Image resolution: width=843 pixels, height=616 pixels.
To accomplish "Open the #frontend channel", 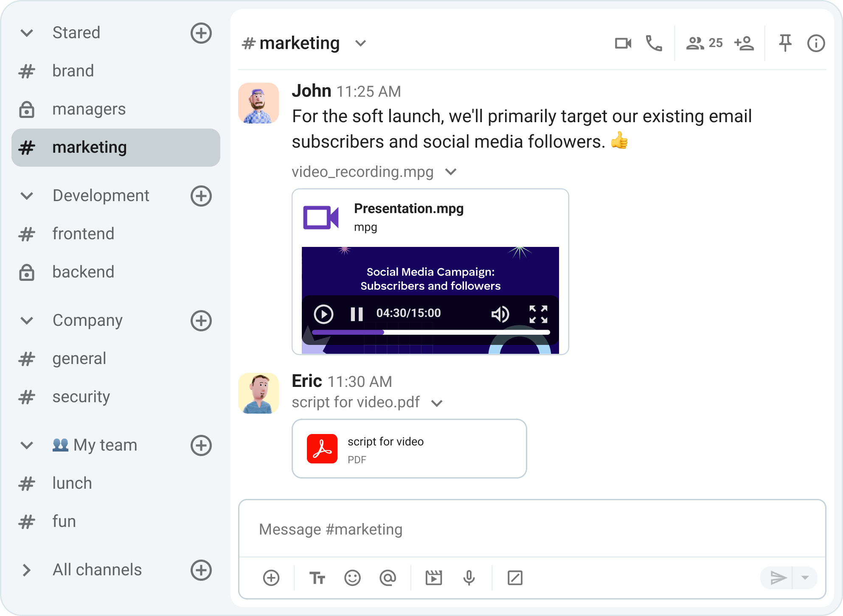I will [x=84, y=233].
